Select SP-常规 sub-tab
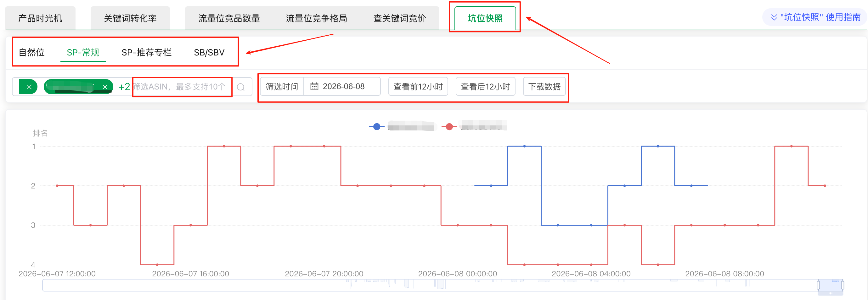 point(83,52)
